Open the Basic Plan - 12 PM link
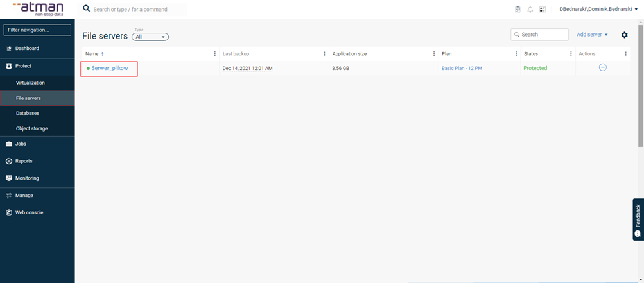644x283 pixels. [x=462, y=68]
